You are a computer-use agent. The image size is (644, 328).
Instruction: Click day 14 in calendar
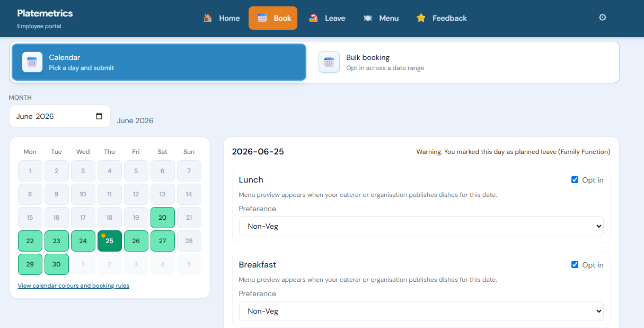tap(189, 194)
